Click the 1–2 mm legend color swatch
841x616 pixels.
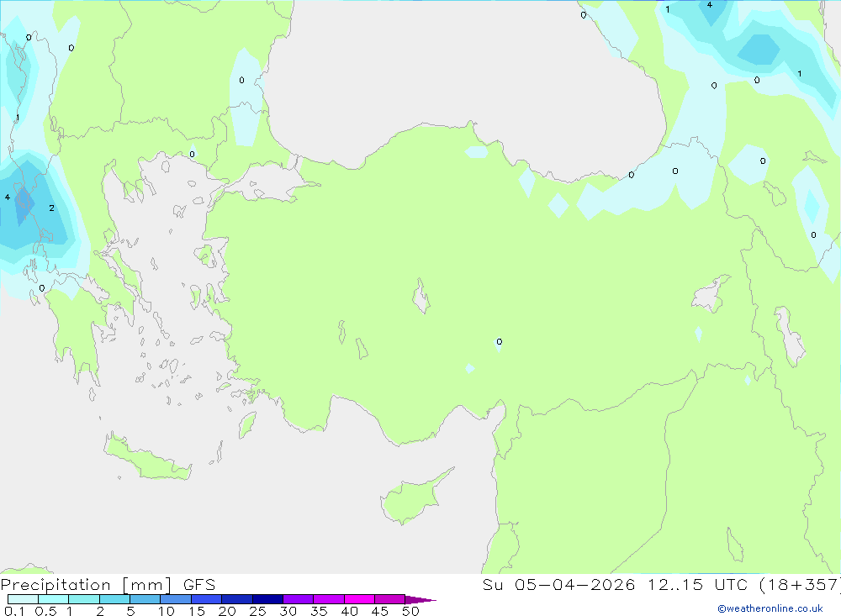pos(84,599)
